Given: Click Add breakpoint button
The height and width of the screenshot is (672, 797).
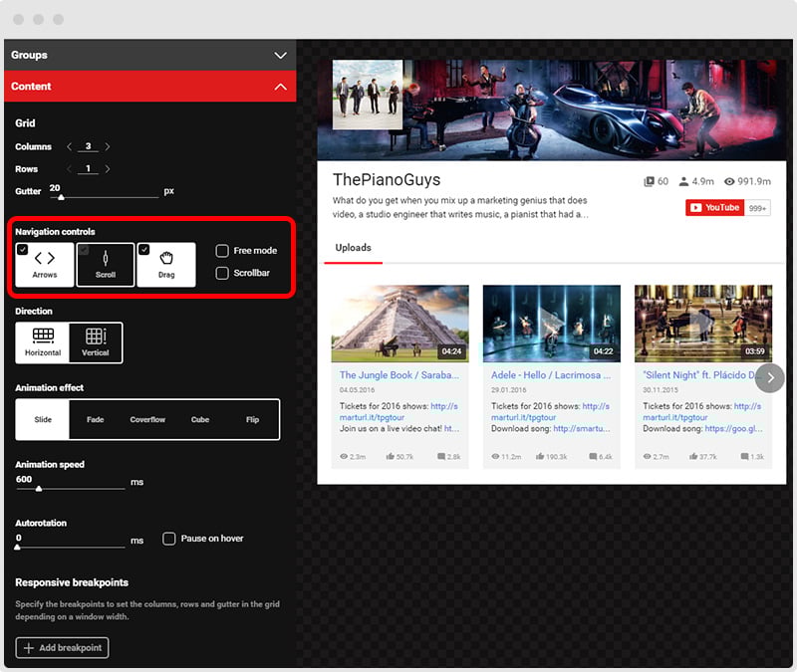Looking at the screenshot, I should [62, 648].
